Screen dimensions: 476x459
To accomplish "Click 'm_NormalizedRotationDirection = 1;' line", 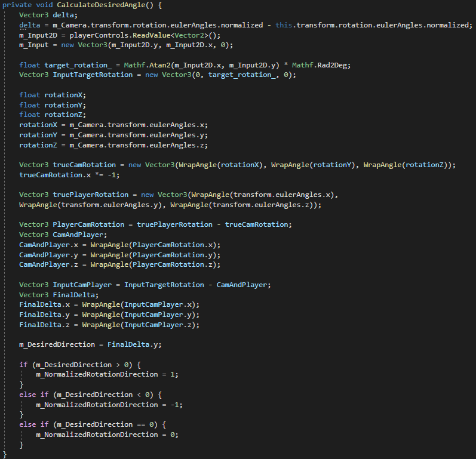I will click(x=107, y=375).
